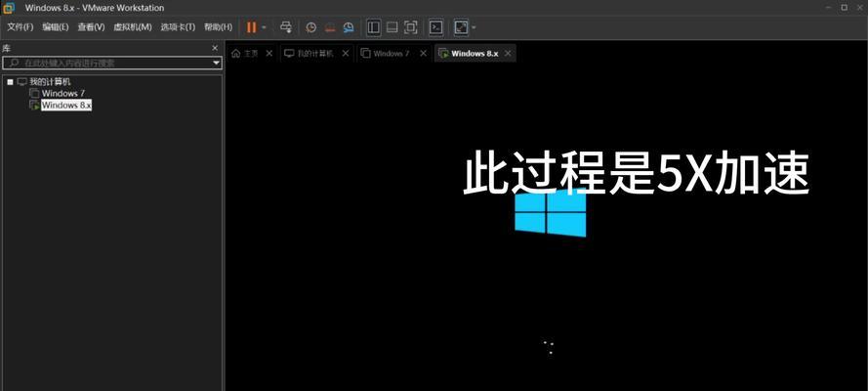
Task: Close the 库 library panel
Action: 215,48
